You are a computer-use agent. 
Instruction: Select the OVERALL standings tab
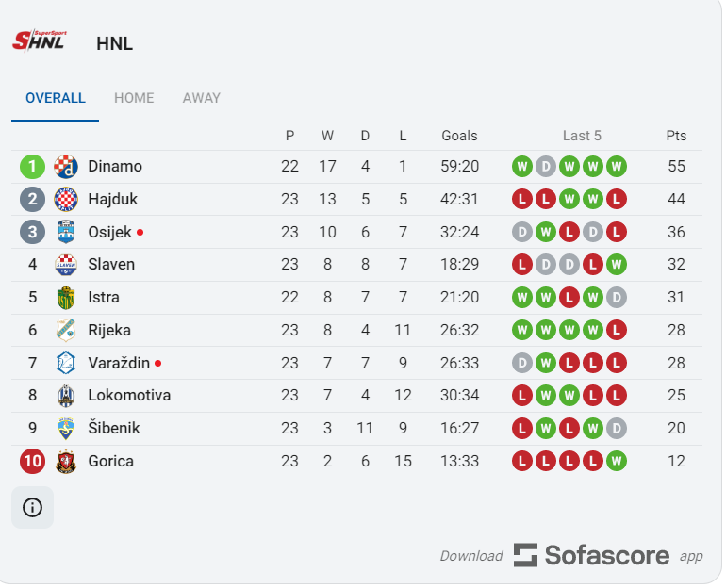(55, 99)
